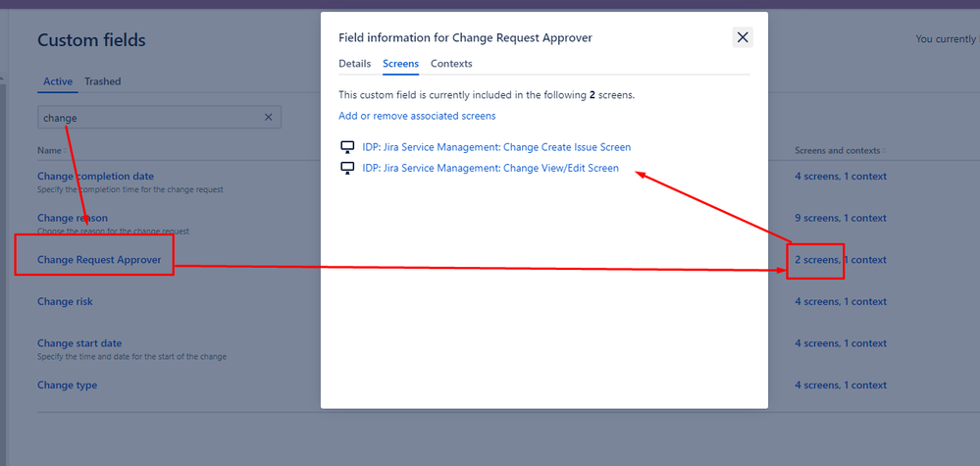Sort by the Name column arrow

coord(63,151)
